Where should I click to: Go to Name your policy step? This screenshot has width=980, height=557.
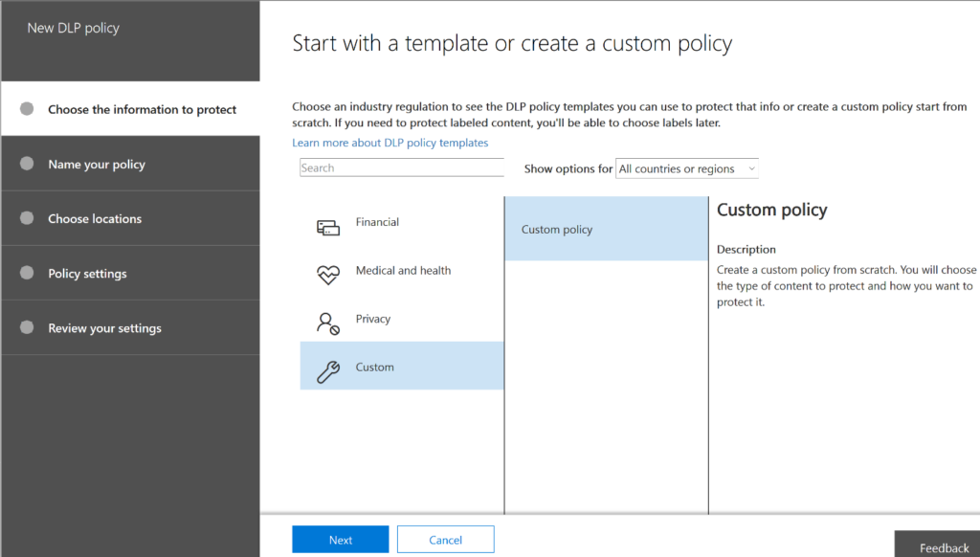pos(130,164)
